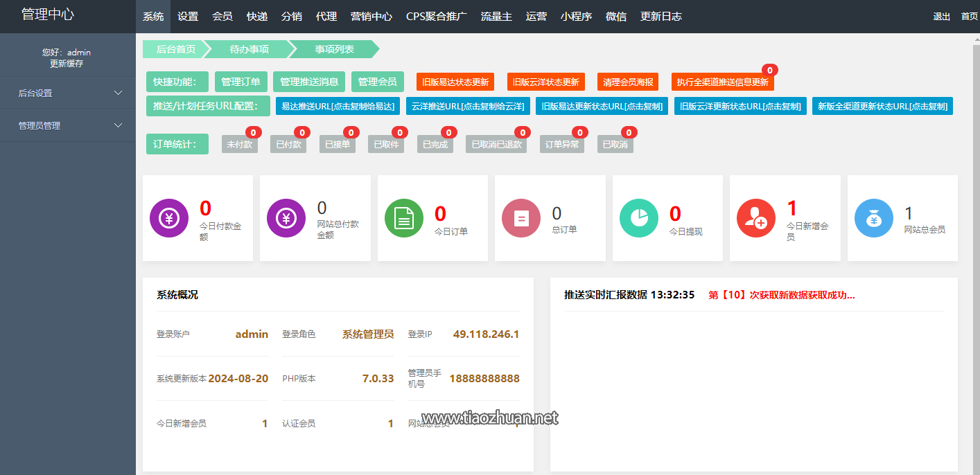The height and width of the screenshot is (475, 980).
Task: Click the green document icon for 今日订单
Action: click(x=404, y=218)
